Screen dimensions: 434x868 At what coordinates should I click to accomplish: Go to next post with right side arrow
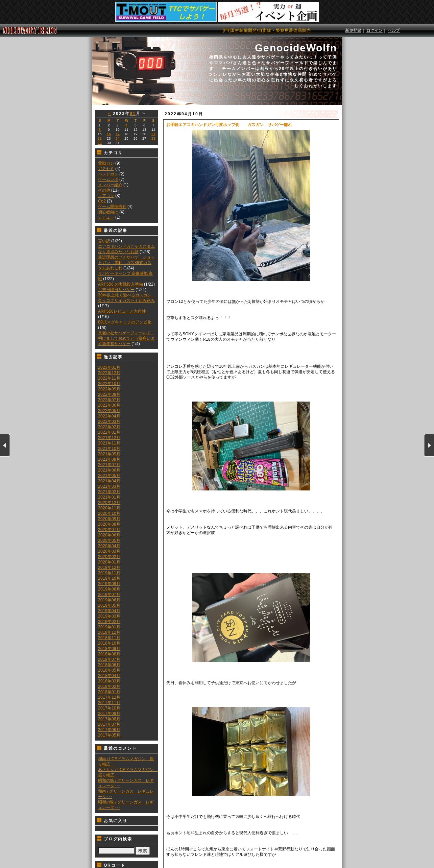coord(429,445)
